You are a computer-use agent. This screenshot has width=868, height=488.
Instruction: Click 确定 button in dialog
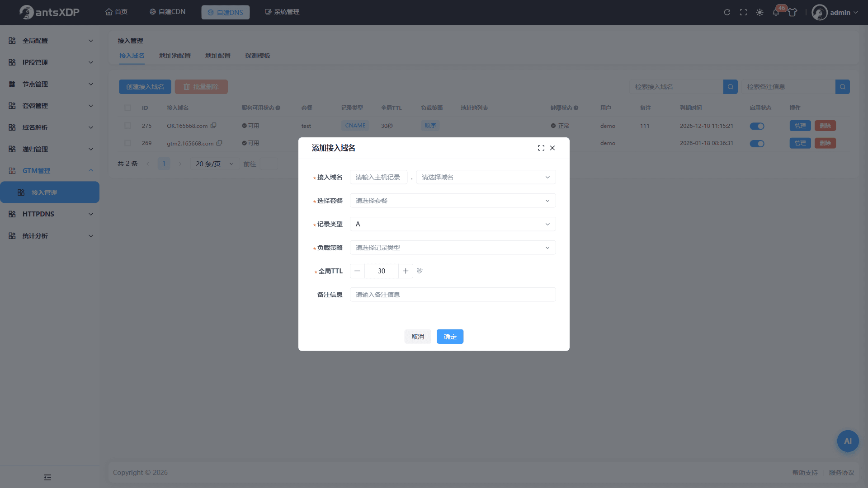[450, 337]
